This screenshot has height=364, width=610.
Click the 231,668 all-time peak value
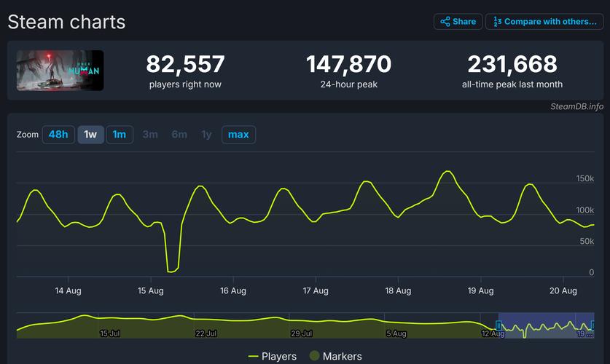tap(512, 64)
